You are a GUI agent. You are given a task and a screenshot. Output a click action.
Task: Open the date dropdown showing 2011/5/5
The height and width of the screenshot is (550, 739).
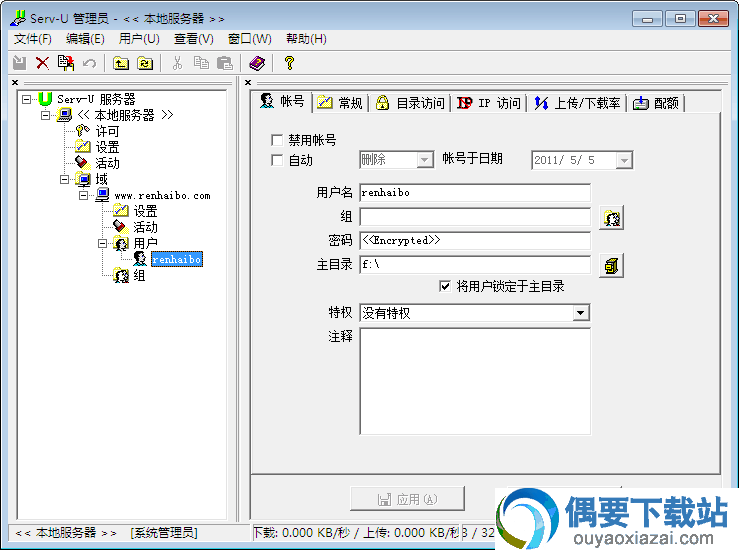click(x=624, y=160)
